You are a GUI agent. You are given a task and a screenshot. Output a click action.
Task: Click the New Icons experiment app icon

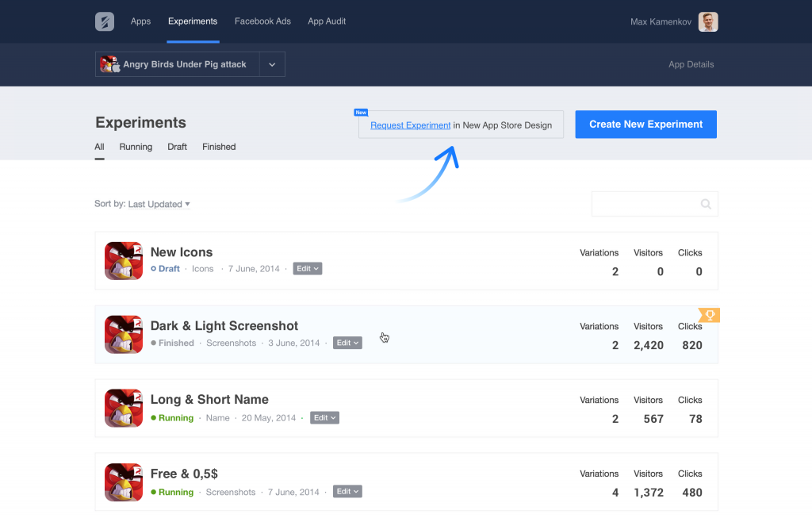coord(124,260)
